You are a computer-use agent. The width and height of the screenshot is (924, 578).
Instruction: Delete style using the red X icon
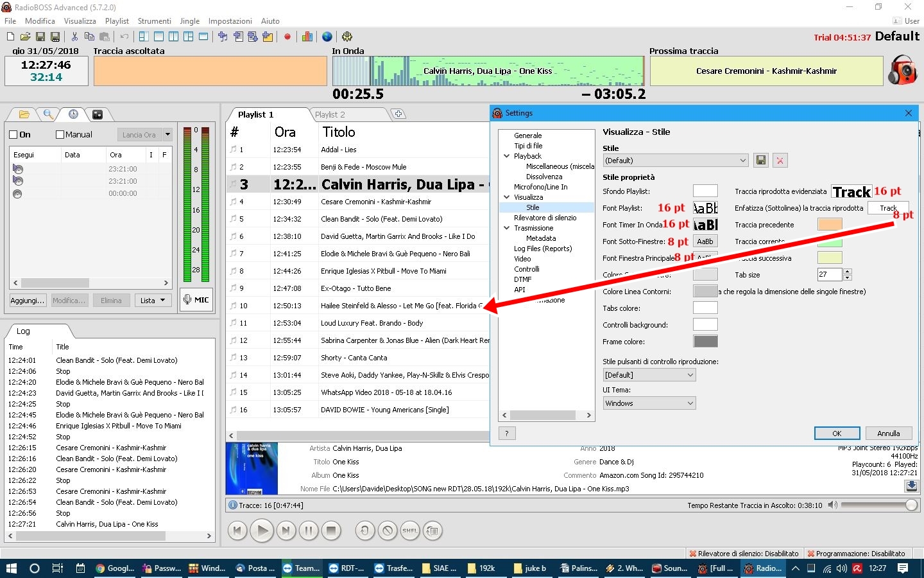pyautogui.click(x=780, y=161)
